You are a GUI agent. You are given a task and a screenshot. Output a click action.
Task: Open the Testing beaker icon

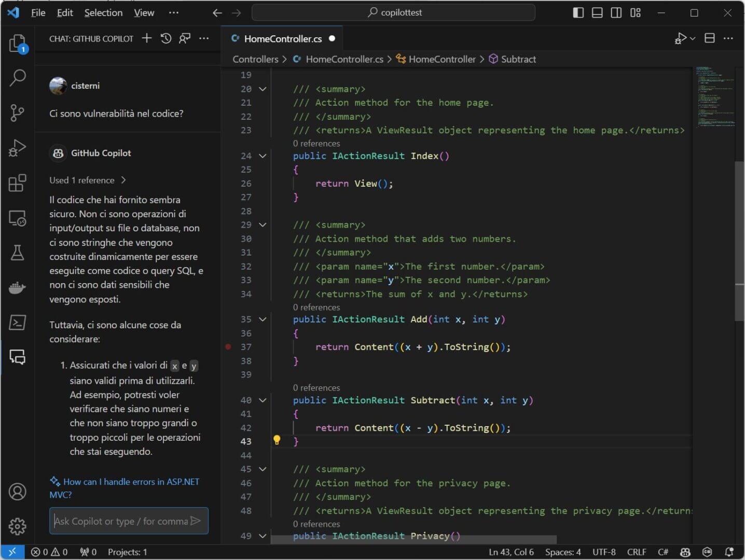pyautogui.click(x=17, y=253)
